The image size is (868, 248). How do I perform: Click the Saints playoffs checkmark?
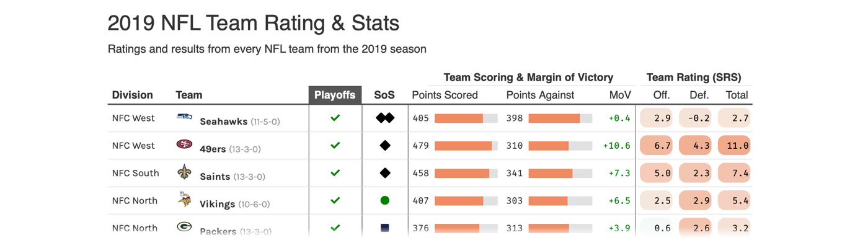click(335, 173)
